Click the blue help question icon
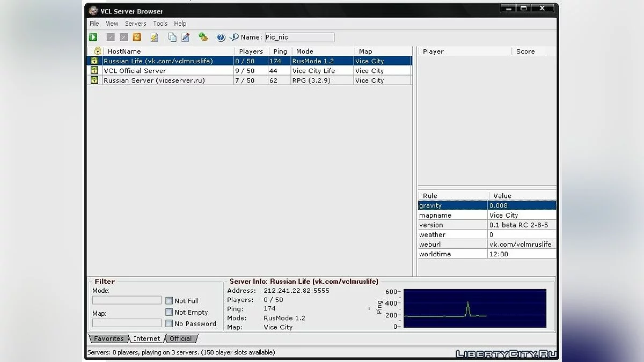644x362 pixels. tap(221, 37)
